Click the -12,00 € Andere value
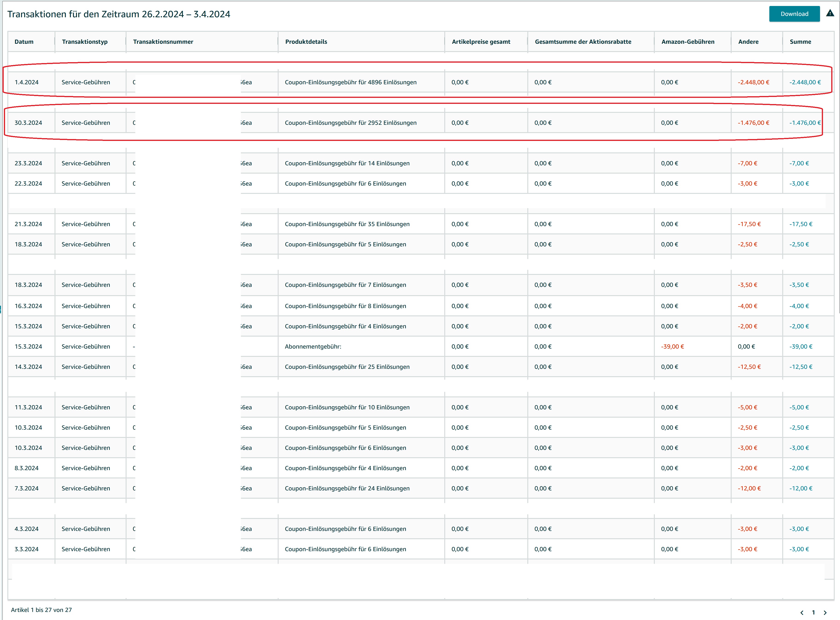The image size is (840, 620). click(749, 488)
